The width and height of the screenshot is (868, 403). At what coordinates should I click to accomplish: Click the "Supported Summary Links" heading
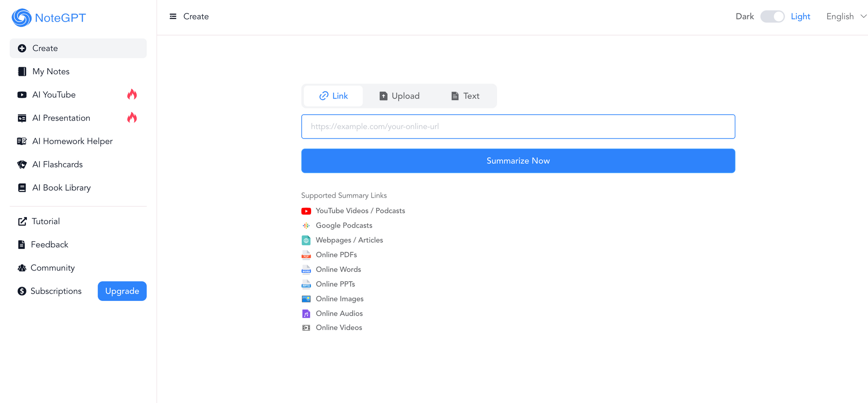[344, 195]
